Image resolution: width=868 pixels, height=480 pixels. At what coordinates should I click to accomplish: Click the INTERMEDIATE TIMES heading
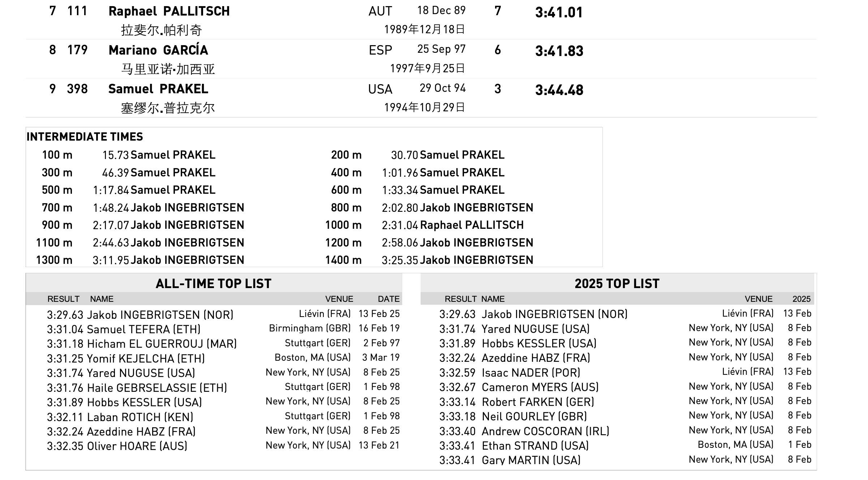point(85,137)
